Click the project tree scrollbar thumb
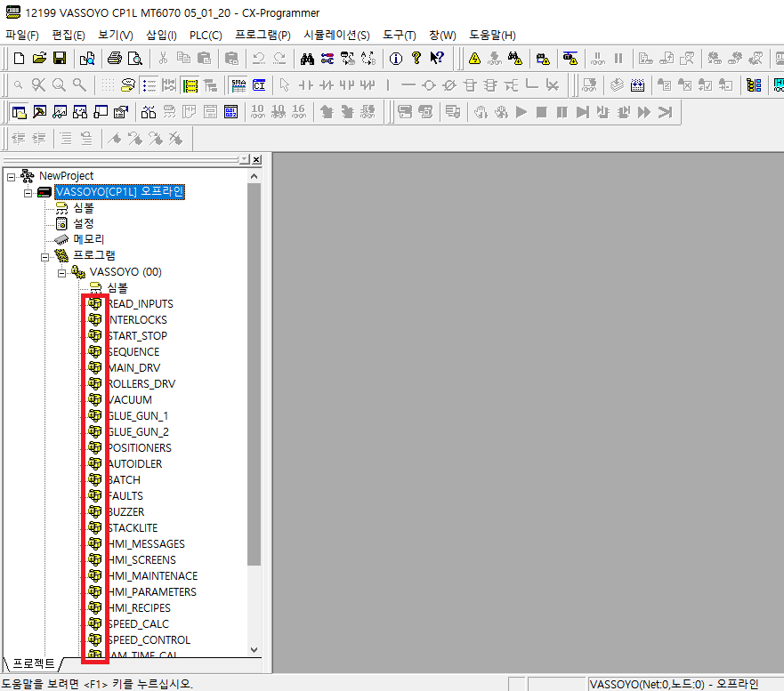Image resolution: width=784 pixels, height=691 pixels. (x=254, y=374)
